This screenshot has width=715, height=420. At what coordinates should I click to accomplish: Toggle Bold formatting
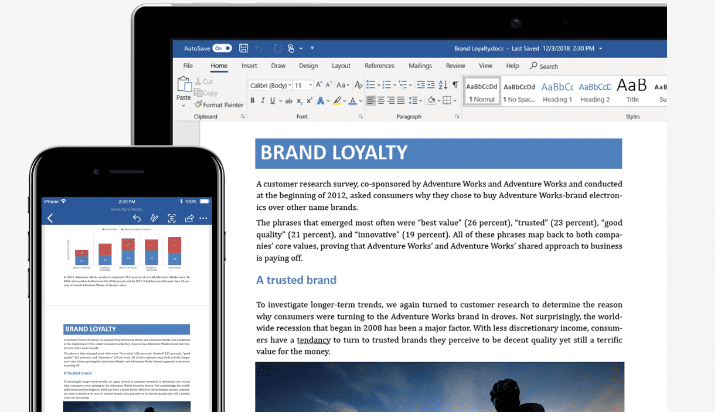[252, 101]
